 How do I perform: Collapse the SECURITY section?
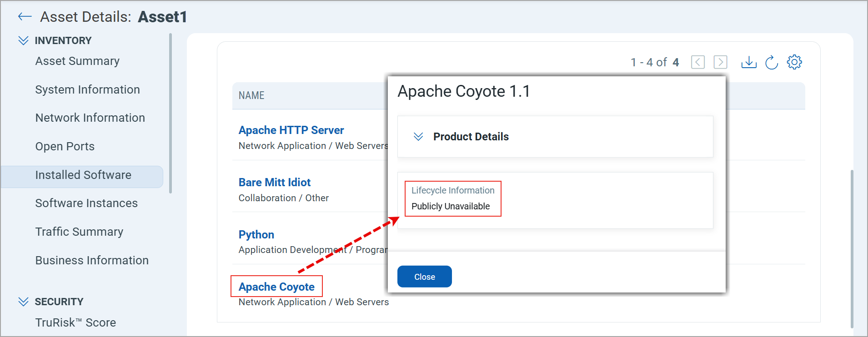[23, 302]
